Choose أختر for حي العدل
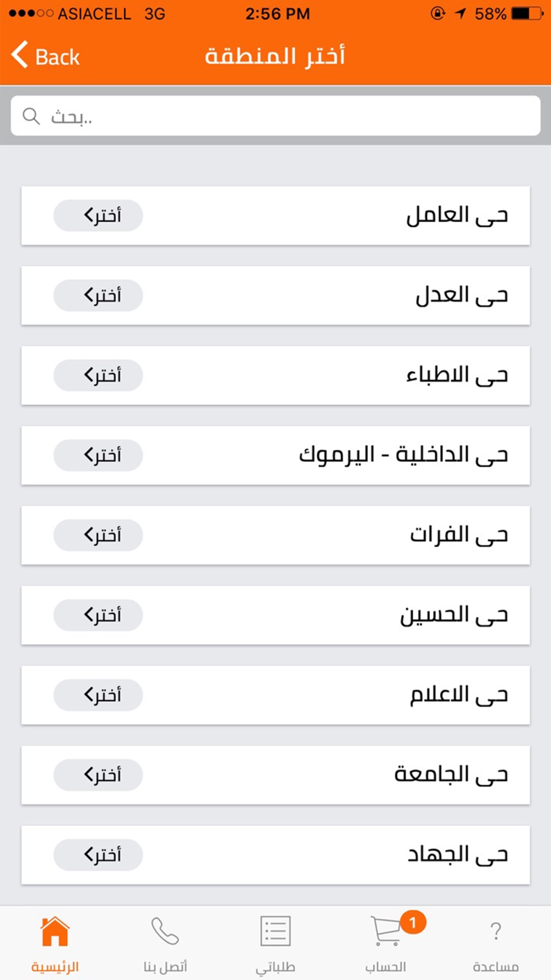Image resolution: width=551 pixels, height=980 pixels. coord(98,295)
